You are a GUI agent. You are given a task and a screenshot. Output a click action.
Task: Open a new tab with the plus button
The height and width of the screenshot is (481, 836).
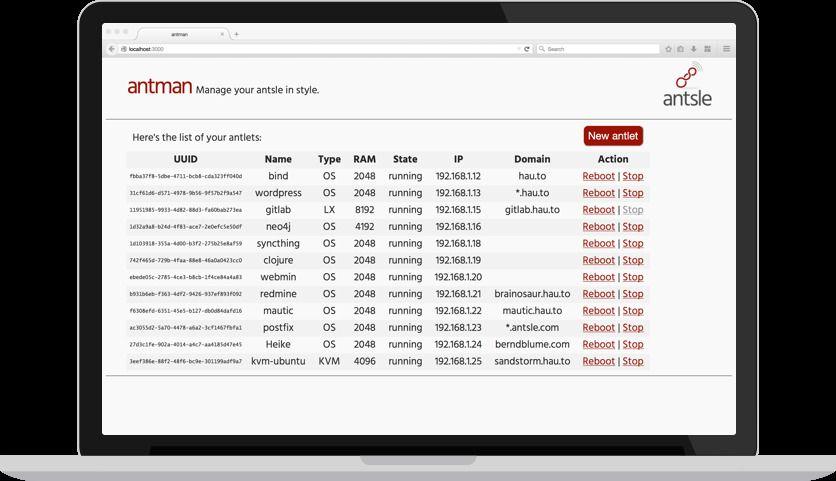tap(236, 34)
